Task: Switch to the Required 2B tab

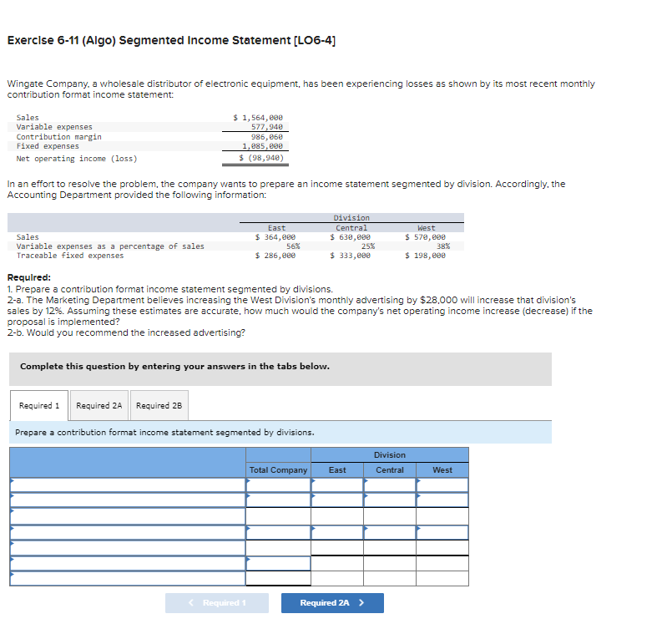Action: click(159, 405)
